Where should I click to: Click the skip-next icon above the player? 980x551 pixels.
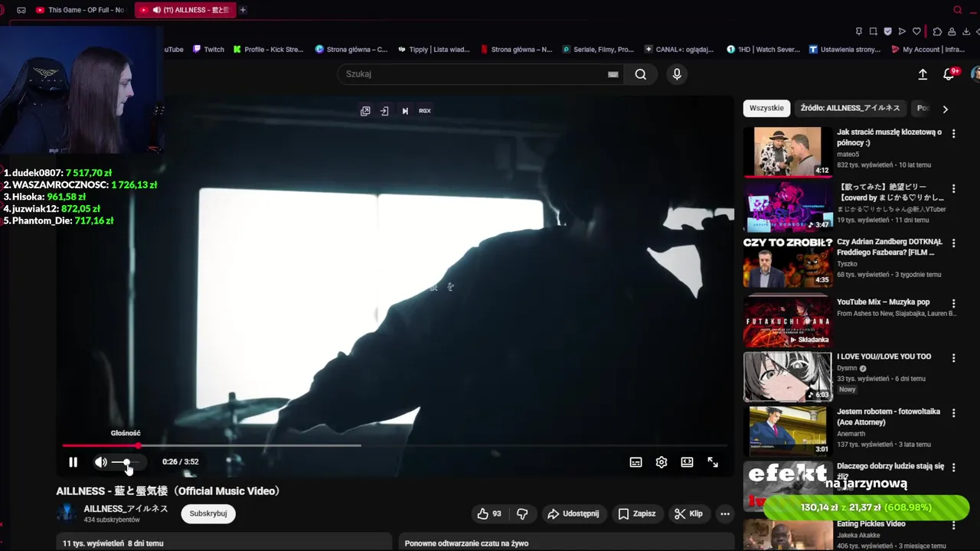pos(405,111)
